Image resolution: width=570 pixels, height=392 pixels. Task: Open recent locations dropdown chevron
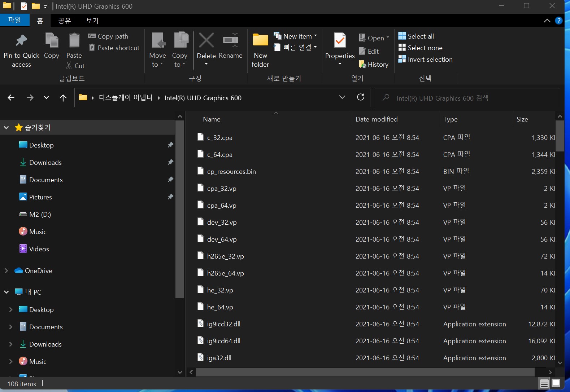tap(46, 97)
